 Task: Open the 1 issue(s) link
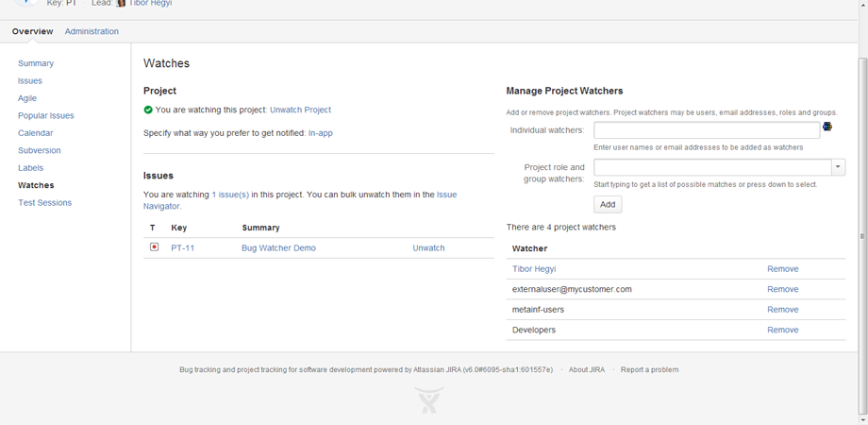point(230,195)
